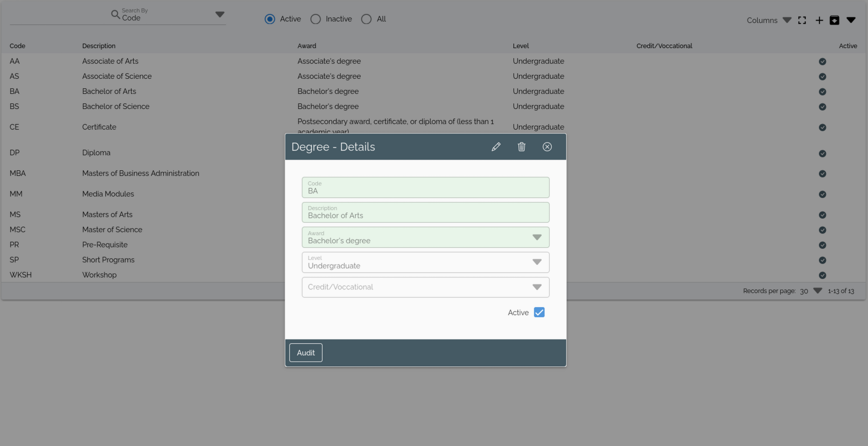Click the archive download icon in the toolbar
868x446 pixels.
834,20
